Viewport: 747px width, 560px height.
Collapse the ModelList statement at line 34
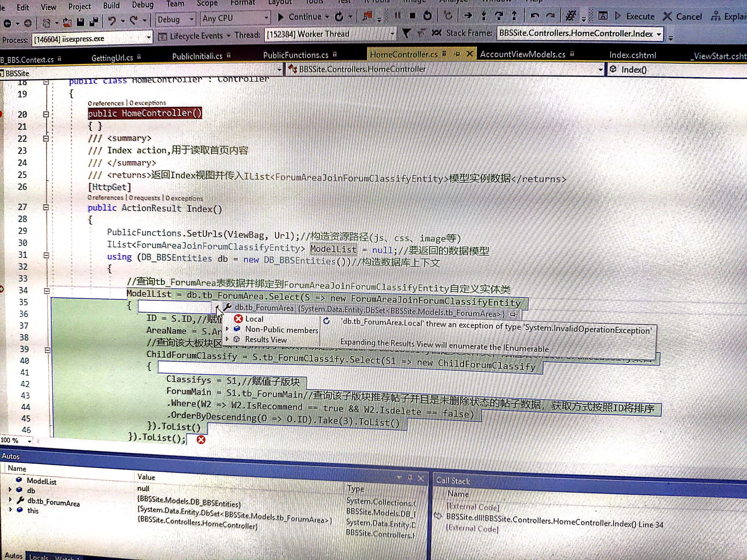pyautogui.click(x=47, y=291)
